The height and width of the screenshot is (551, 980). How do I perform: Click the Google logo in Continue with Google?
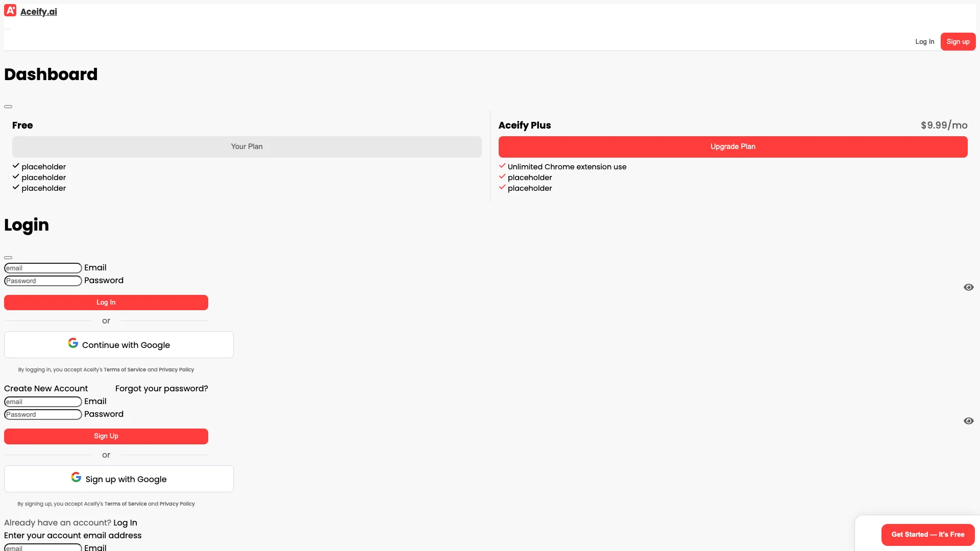tap(73, 344)
